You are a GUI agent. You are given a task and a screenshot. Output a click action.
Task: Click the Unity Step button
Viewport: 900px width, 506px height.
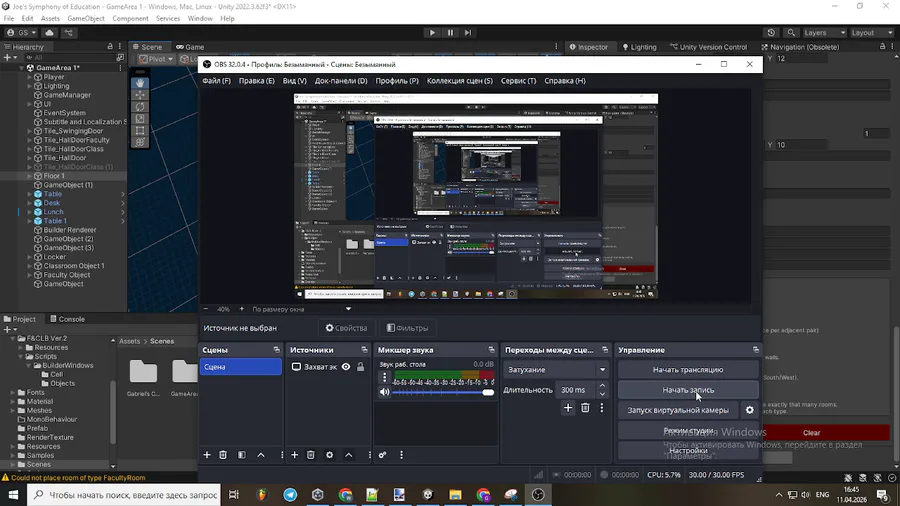click(x=468, y=33)
